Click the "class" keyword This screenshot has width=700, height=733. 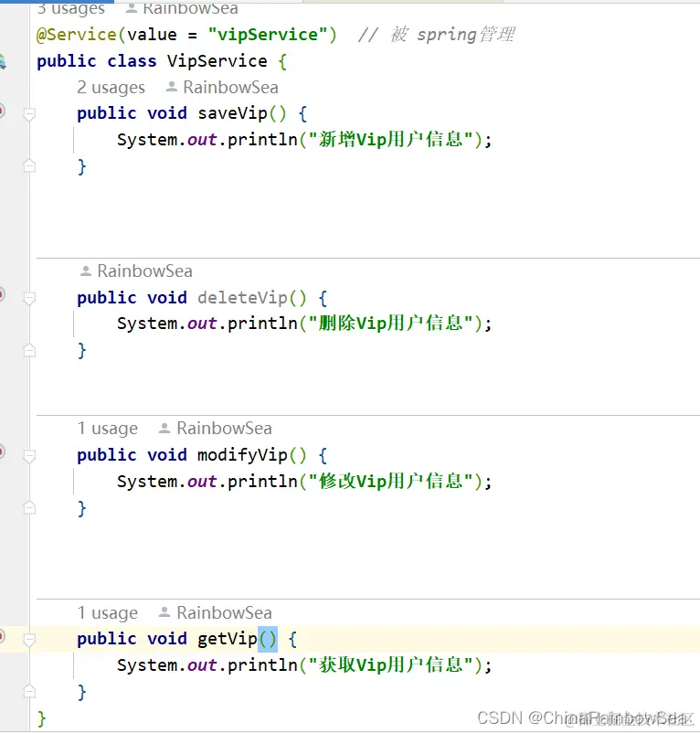click(x=132, y=61)
